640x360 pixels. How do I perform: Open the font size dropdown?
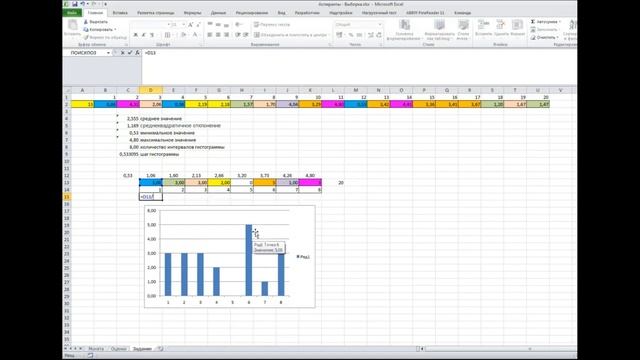point(183,25)
